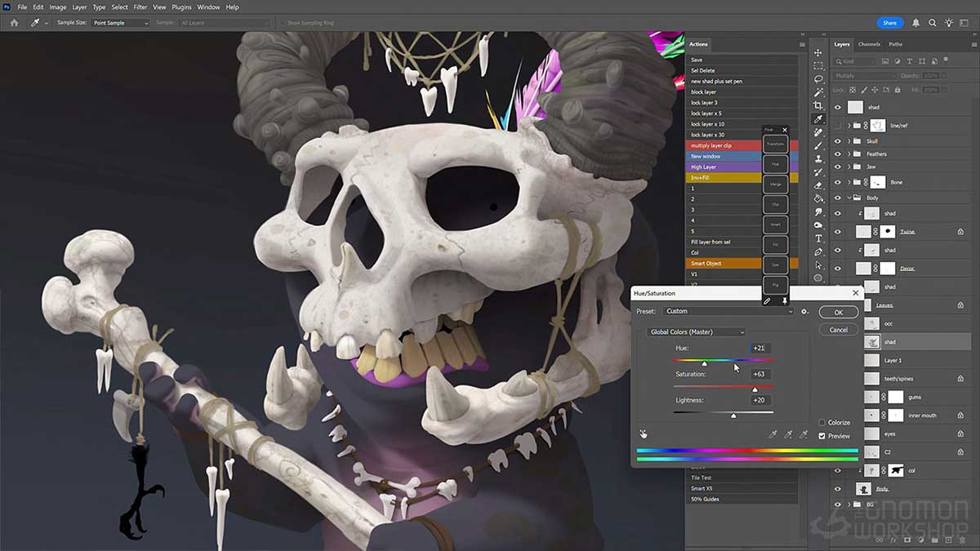Uncheck the Preview checkbox
The image size is (980, 551).
click(x=822, y=436)
